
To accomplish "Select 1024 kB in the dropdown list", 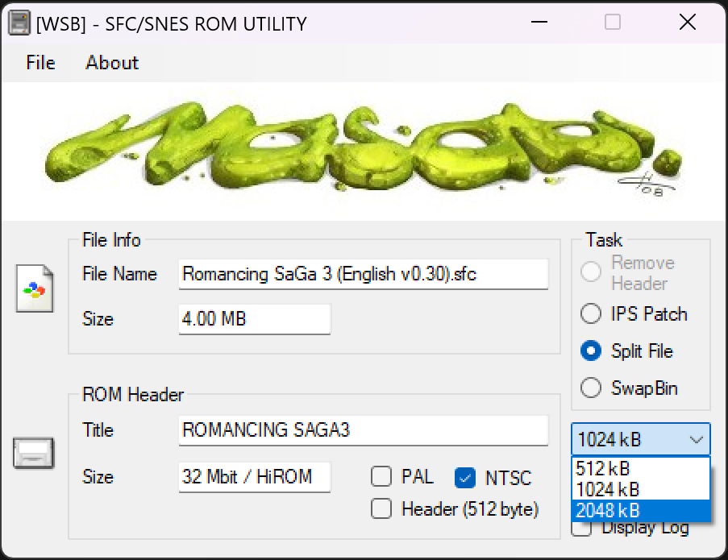I will click(x=640, y=489).
